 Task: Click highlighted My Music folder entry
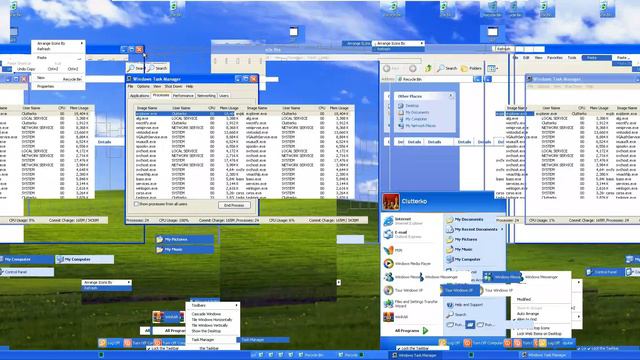184,249
